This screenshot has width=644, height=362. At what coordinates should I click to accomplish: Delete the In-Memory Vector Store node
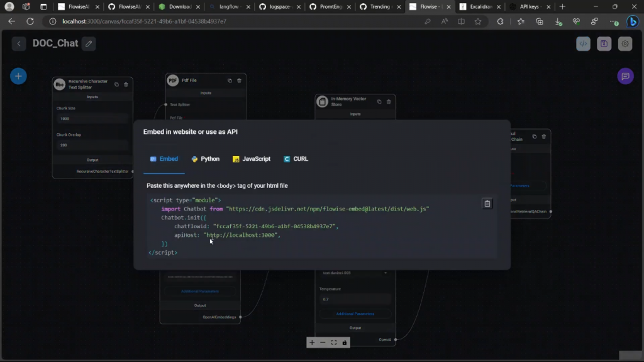[x=389, y=101]
